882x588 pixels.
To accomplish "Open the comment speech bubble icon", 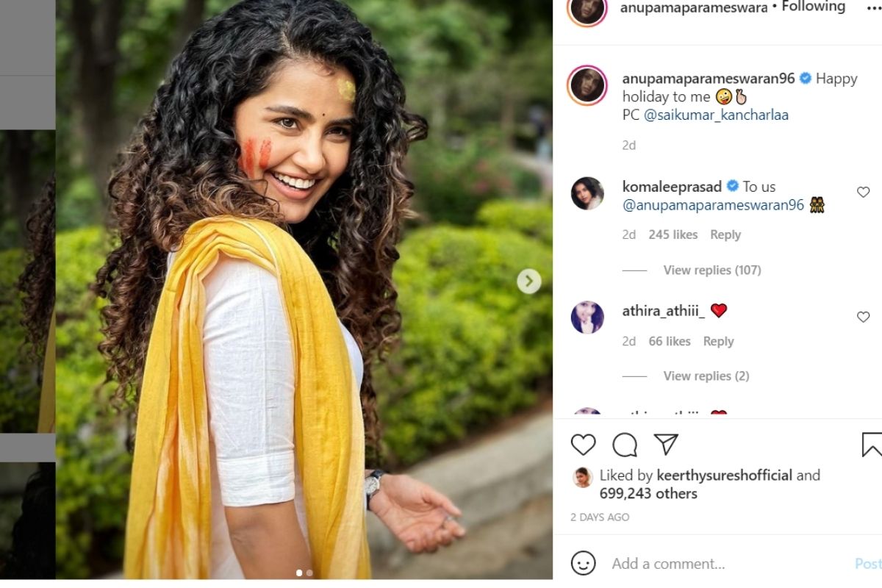I will (625, 445).
